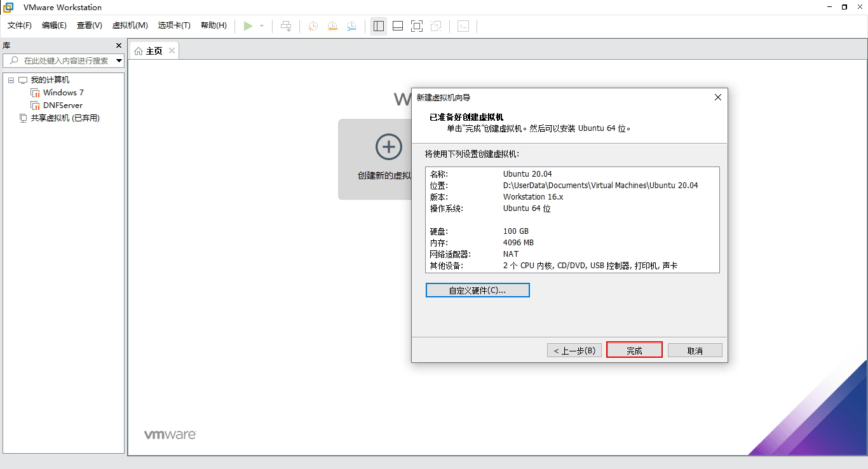Select 我的计算机 label in library tree
The image size is (868, 469).
[50, 80]
